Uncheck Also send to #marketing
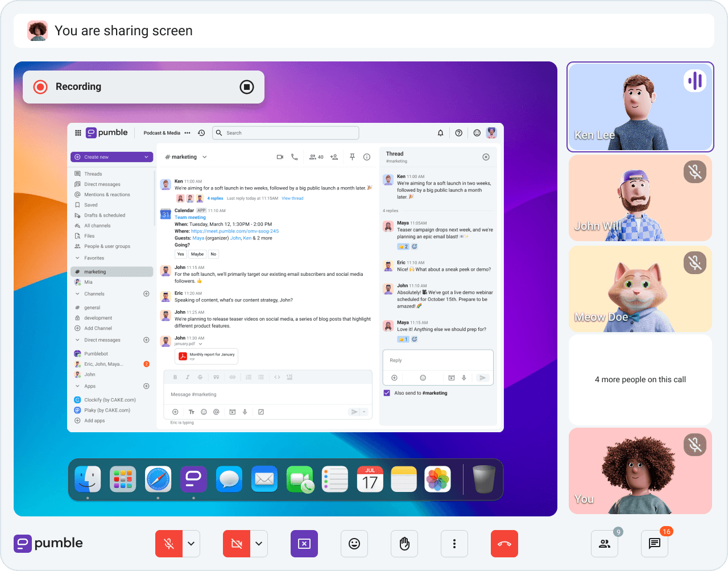Image resolution: width=728 pixels, height=571 pixels. coord(387,392)
